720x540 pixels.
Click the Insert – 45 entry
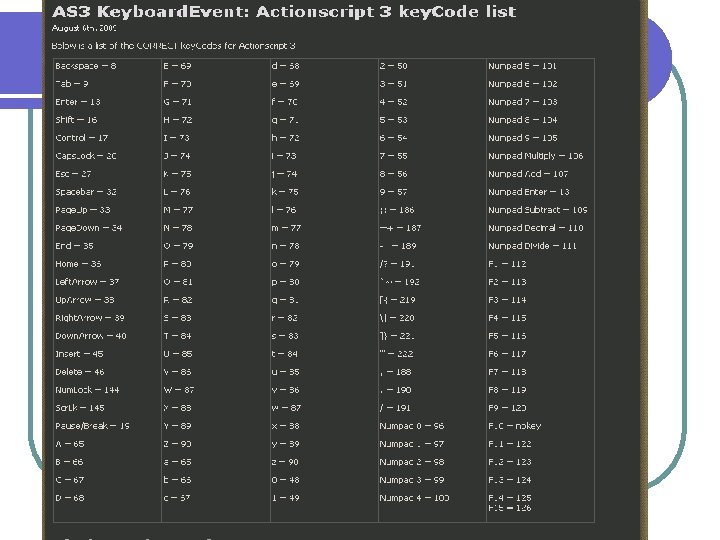[79, 354]
